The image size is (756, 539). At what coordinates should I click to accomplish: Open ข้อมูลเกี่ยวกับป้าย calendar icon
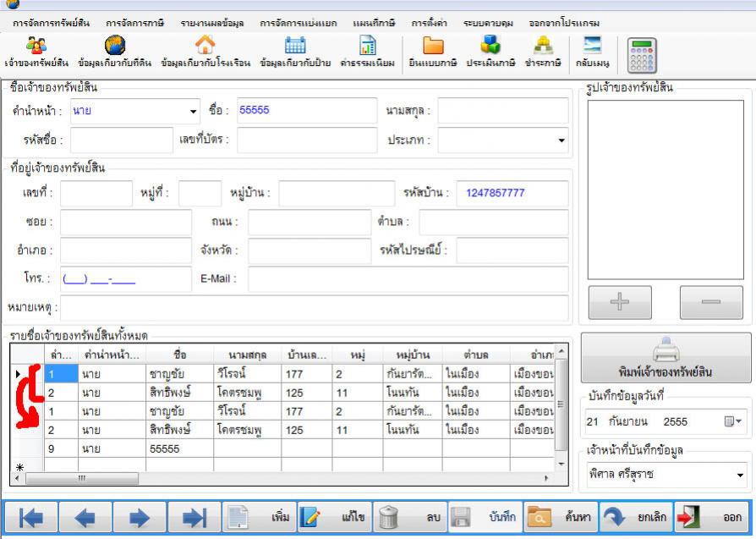pyautogui.click(x=295, y=46)
